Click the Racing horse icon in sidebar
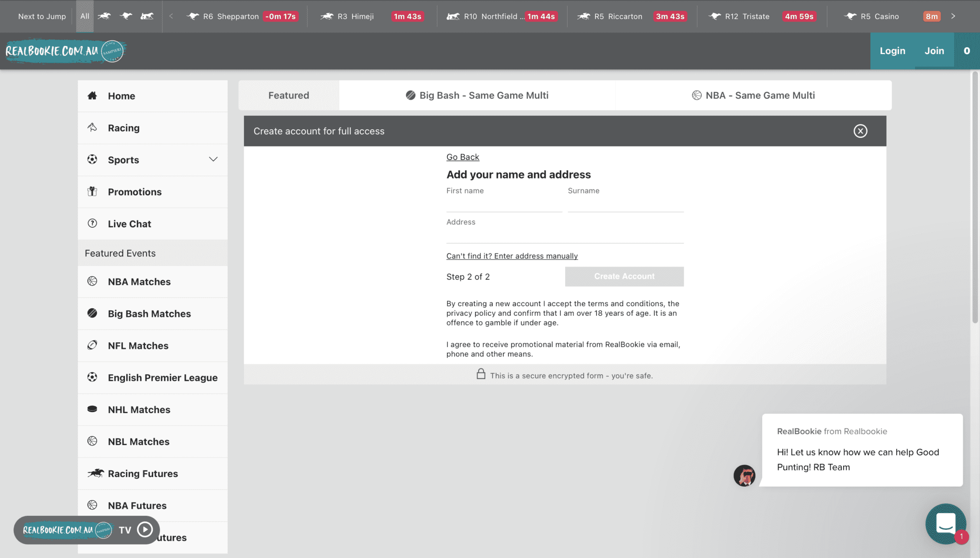This screenshot has width=980, height=558. [x=92, y=127]
